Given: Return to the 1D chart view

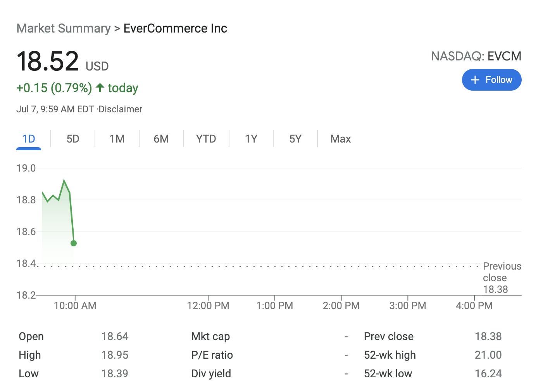Looking at the screenshot, I should (28, 139).
